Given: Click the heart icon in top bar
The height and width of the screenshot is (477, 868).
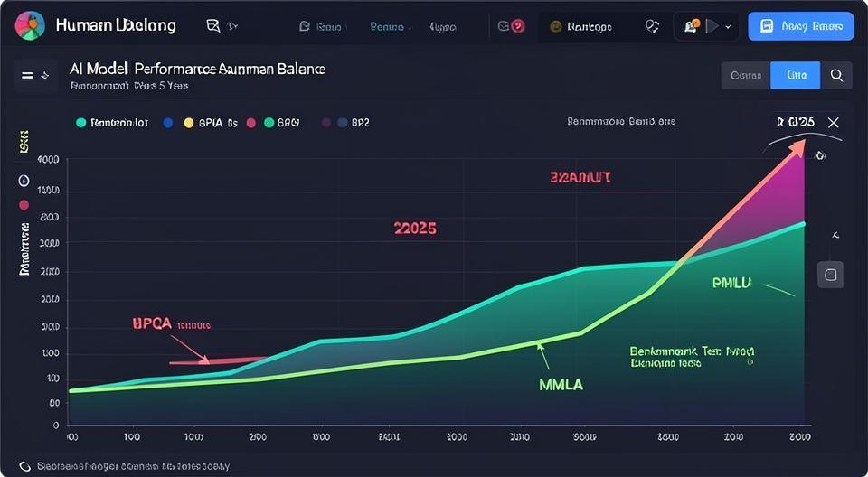Looking at the screenshot, I should point(652,26).
